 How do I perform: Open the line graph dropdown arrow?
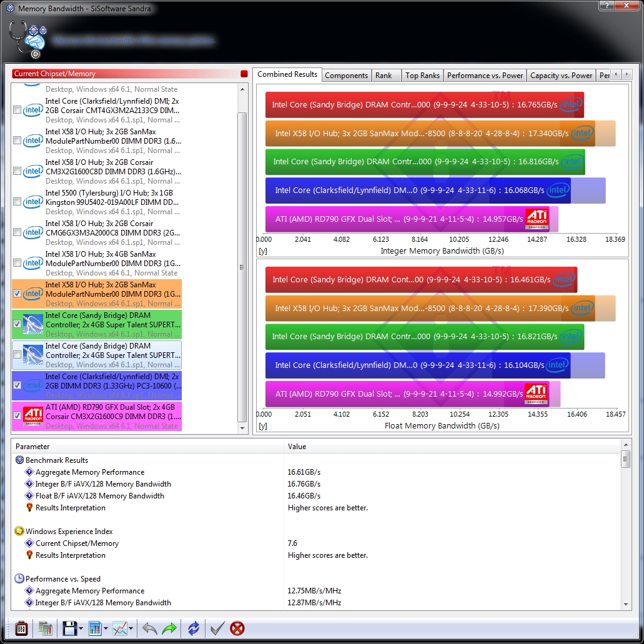click(x=131, y=628)
